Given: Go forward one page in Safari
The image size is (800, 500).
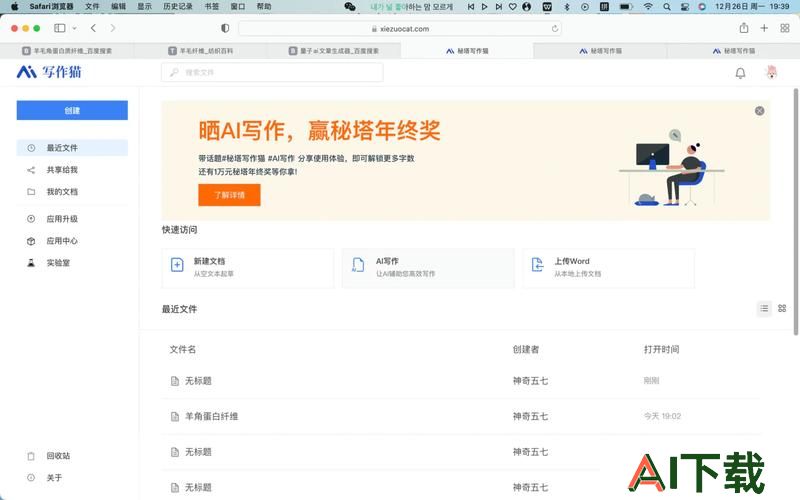Looking at the screenshot, I should [x=113, y=28].
